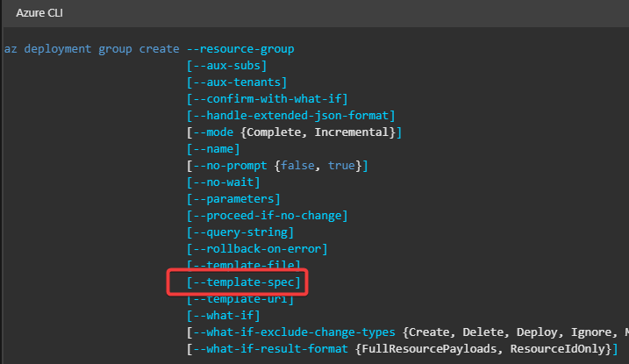The height and width of the screenshot is (364, 629).
Task: Select the --no-wait parameter link
Action: coord(224,182)
